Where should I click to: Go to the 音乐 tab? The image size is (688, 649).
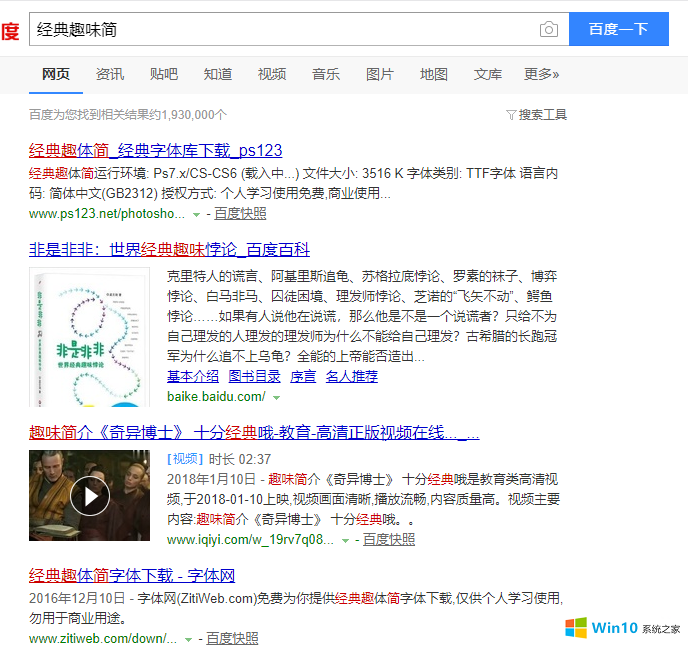click(326, 74)
